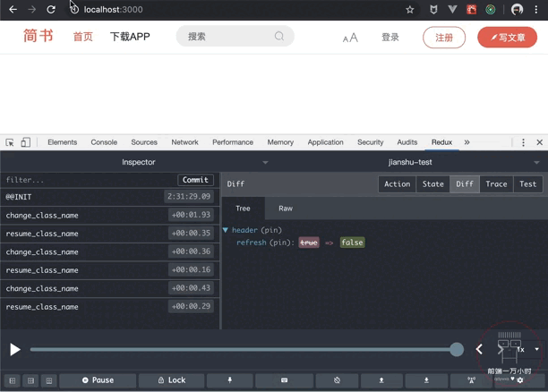
Task: Activate the element inspector icon
Action: pyautogui.click(x=10, y=142)
